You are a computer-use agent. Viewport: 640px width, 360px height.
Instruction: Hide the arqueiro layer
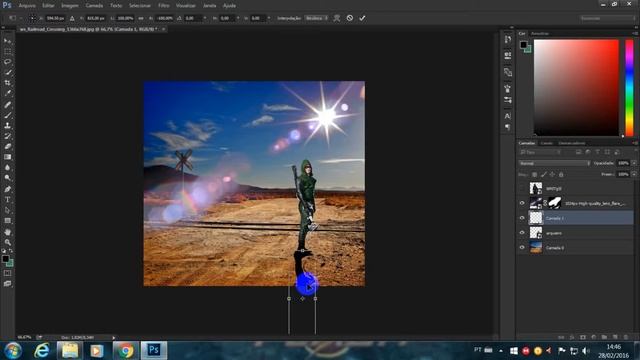click(x=522, y=233)
